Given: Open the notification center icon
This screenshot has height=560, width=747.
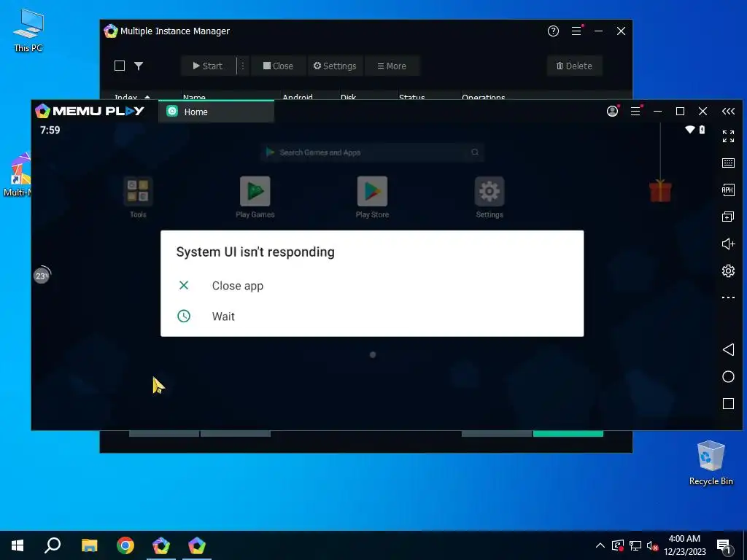Looking at the screenshot, I should tap(724, 546).
